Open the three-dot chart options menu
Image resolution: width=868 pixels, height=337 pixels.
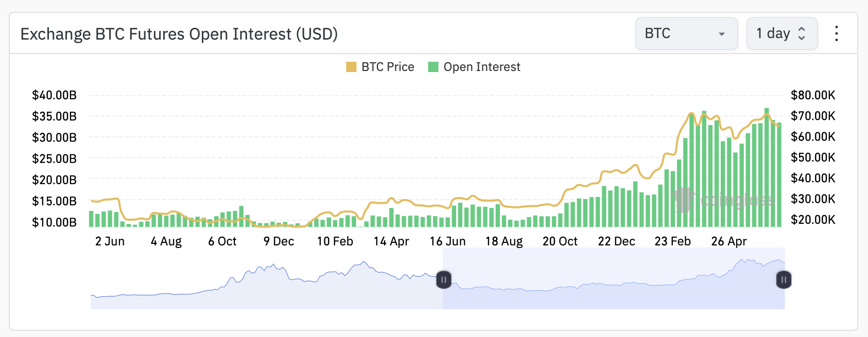point(836,34)
